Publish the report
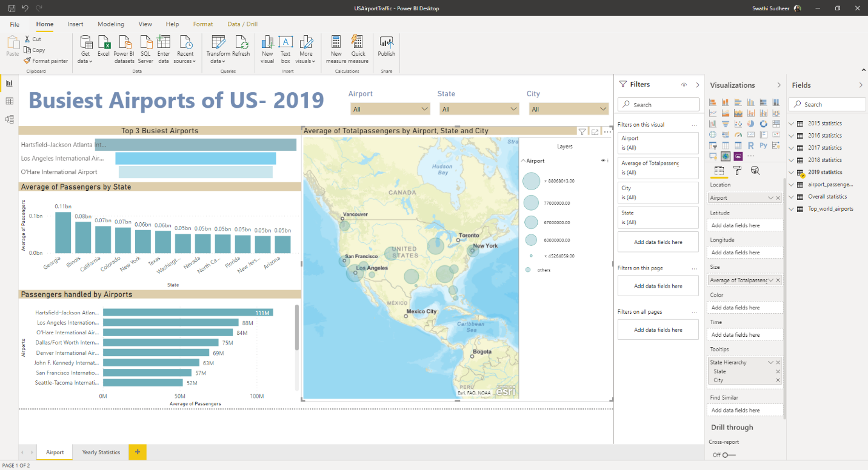Screen dimensions: 868x470 (x=386, y=46)
